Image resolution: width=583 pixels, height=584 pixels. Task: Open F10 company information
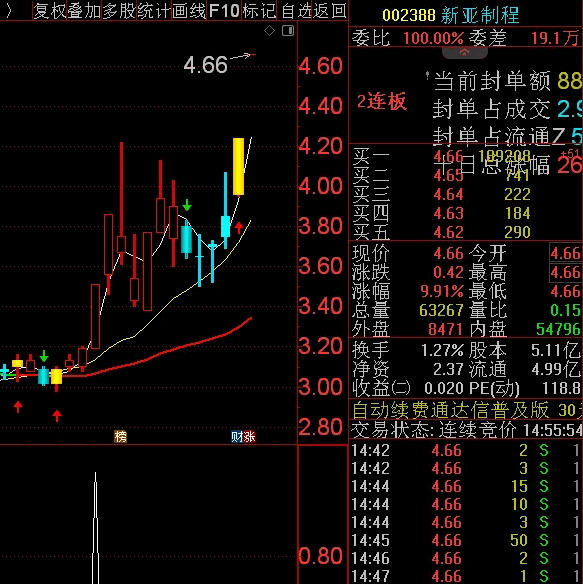click(224, 11)
